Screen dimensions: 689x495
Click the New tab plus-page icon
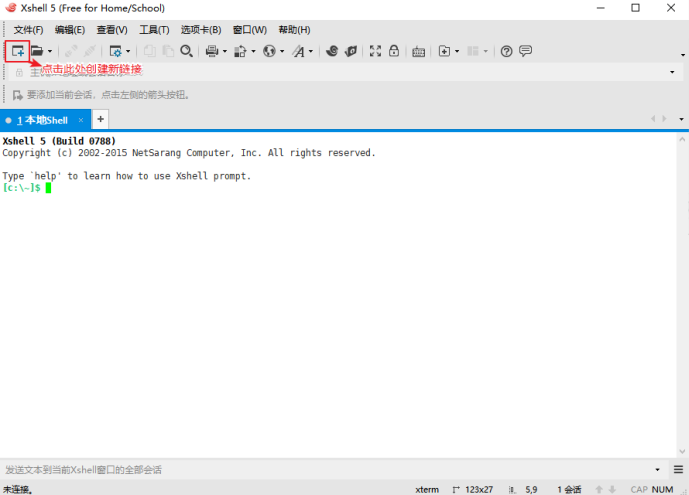pos(444,51)
